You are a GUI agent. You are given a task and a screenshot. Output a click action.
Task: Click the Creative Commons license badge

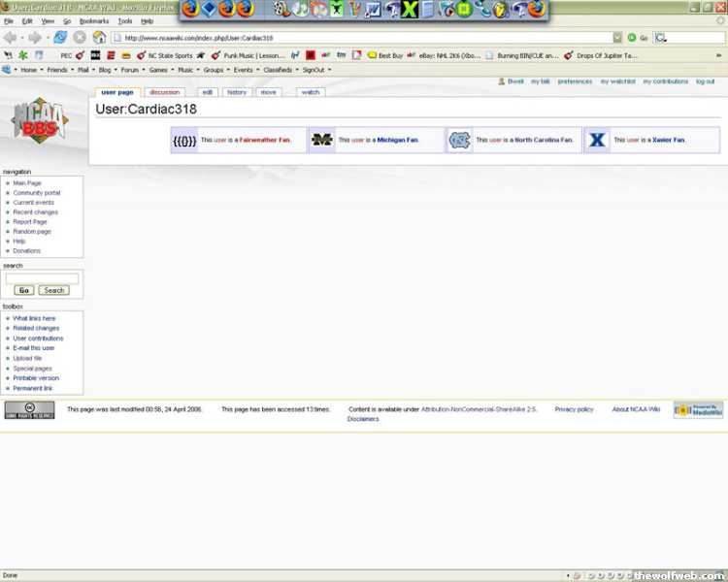click(x=30, y=409)
